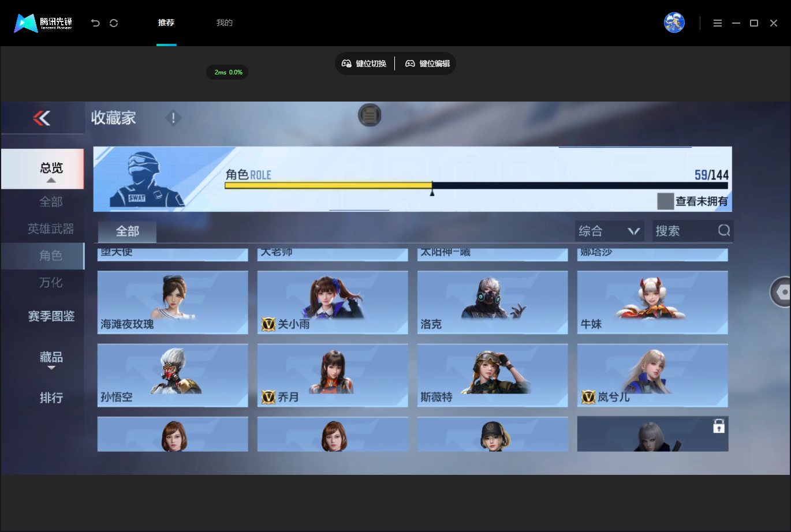The width and height of the screenshot is (791, 532).
Task: Open the user avatar profile
Action: pyautogui.click(x=674, y=23)
